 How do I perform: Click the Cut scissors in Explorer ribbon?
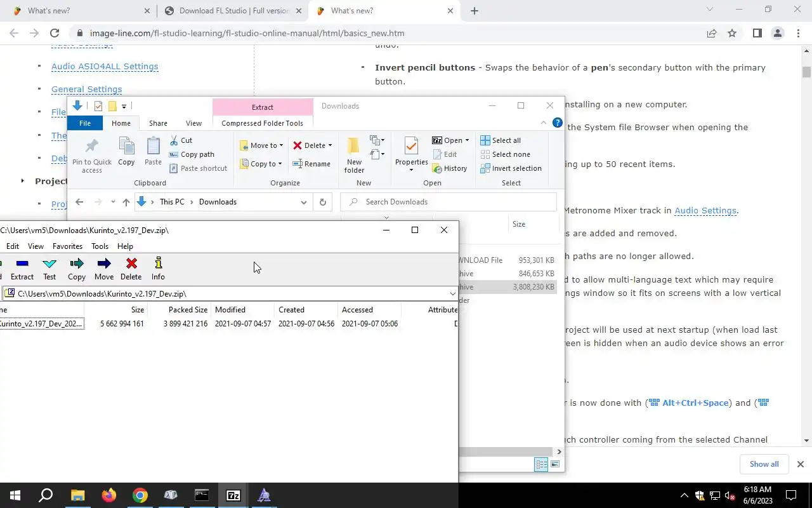181,140
